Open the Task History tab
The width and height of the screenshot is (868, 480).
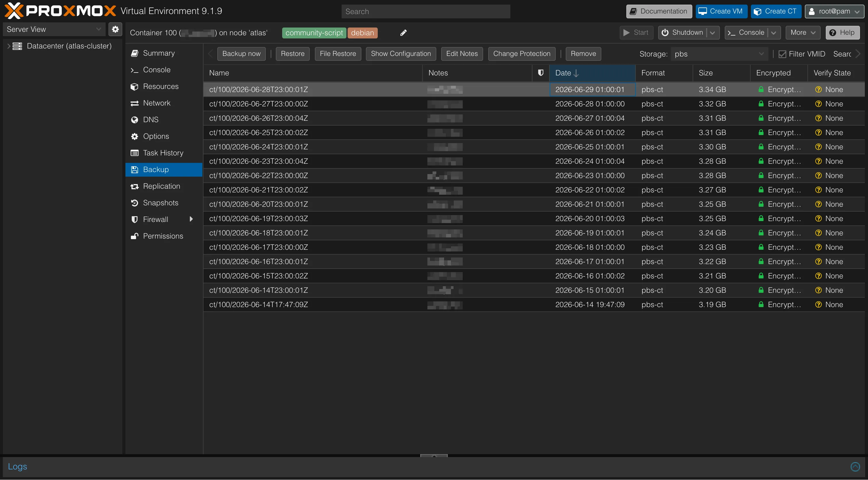click(164, 153)
